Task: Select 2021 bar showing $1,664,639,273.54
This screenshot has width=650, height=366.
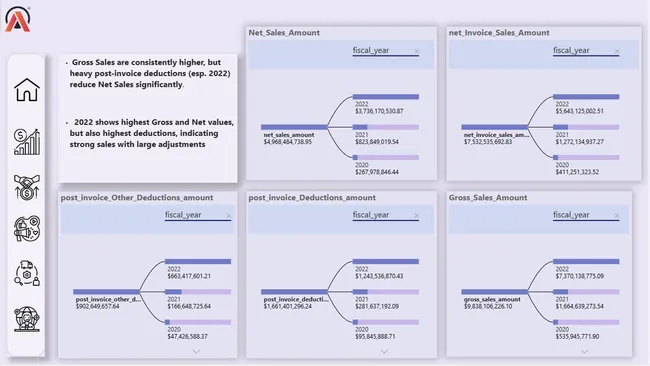Action: pyautogui.click(x=586, y=292)
